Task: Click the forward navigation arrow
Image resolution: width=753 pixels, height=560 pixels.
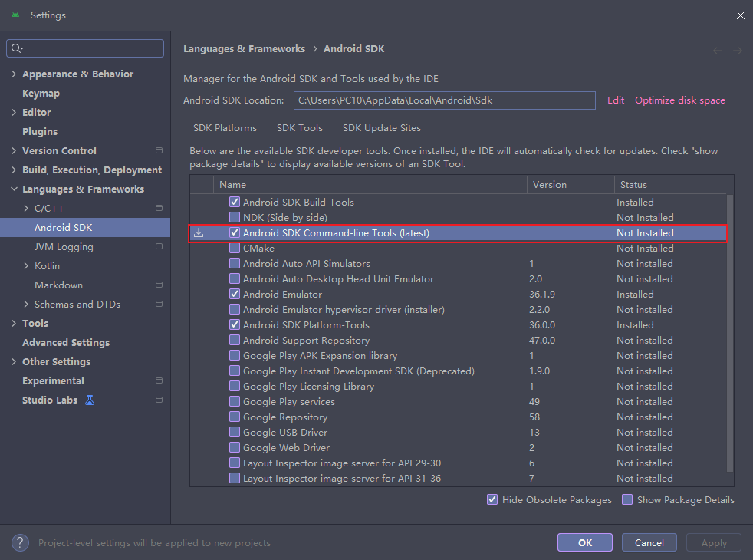Action: tap(738, 51)
